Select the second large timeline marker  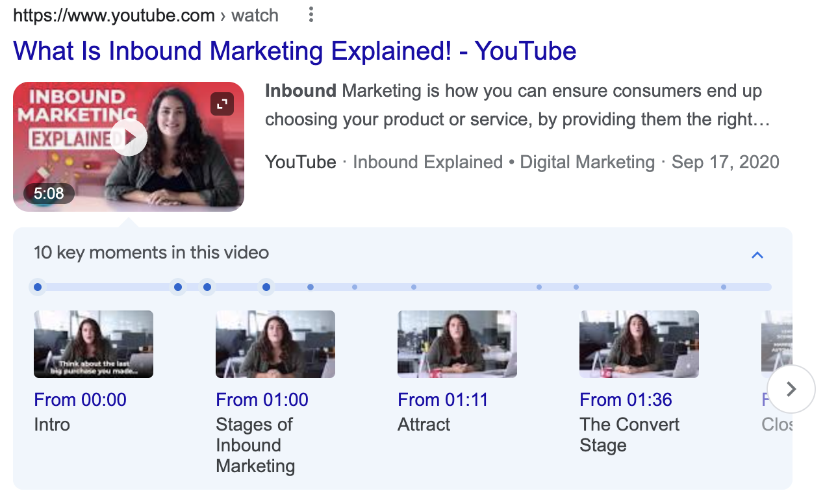tap(178, 287)
